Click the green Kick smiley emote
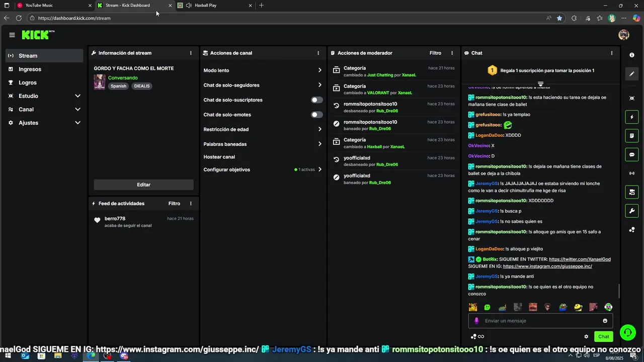This screenshot has height=362, width=644. tap(487, 307)
